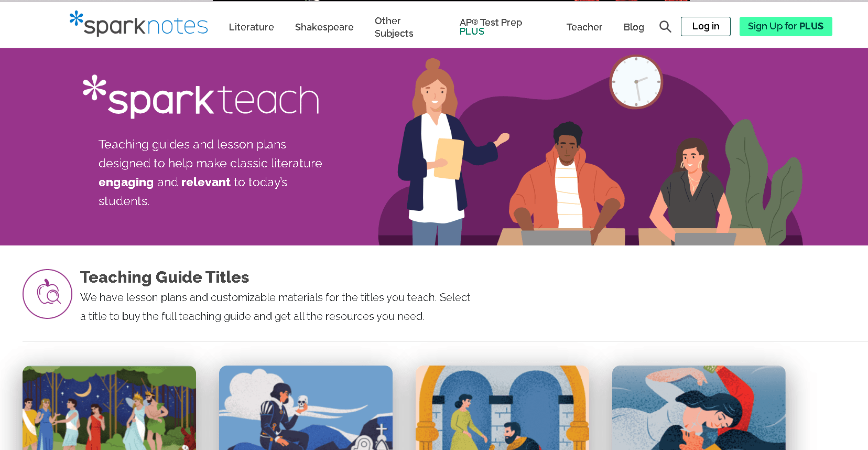Open the search magnifier icon

(x=665, y=27)
